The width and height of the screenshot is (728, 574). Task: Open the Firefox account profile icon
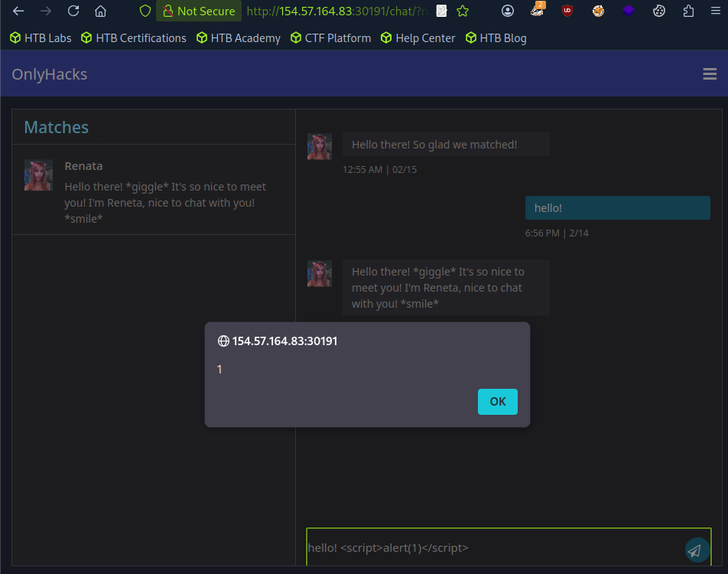508,11
